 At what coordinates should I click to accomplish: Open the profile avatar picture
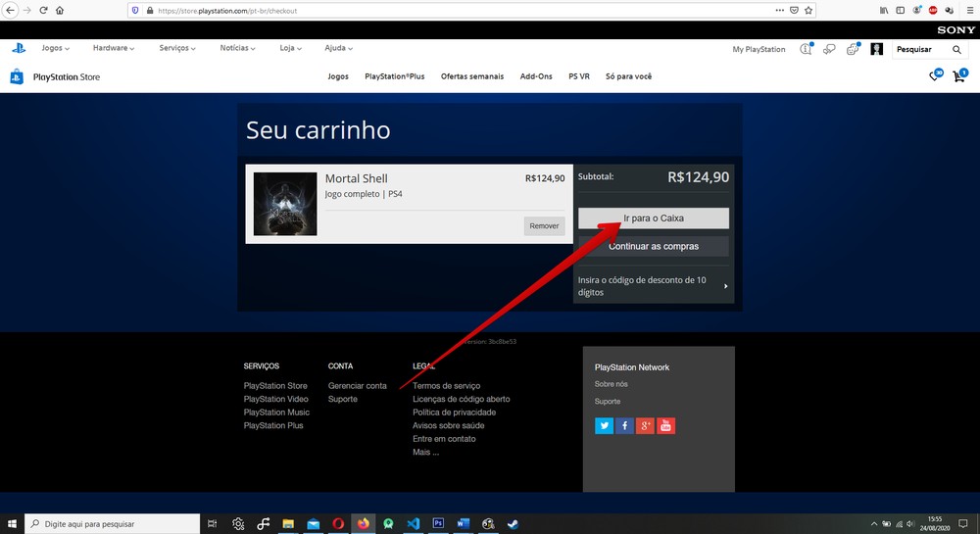click(877, 49)
